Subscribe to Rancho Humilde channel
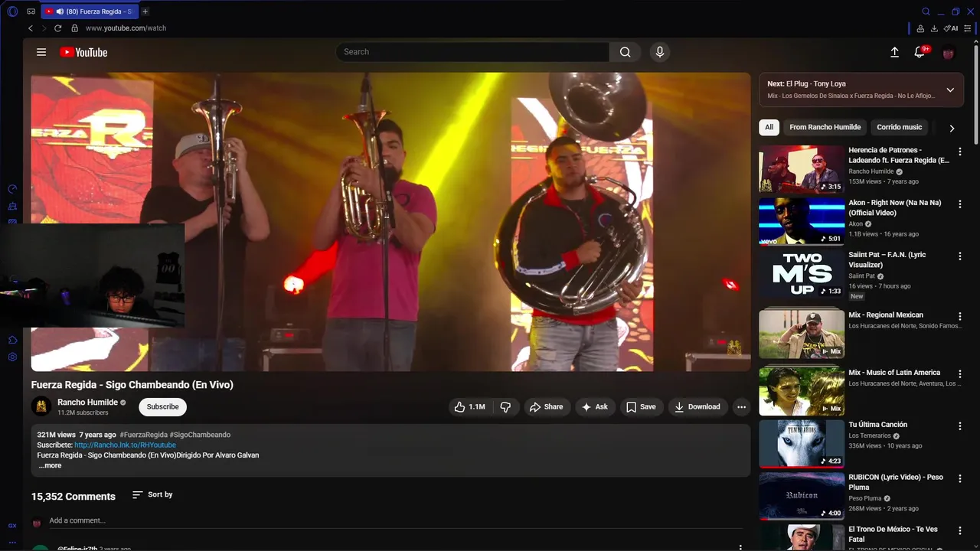Image resolution: width=980 pixels, height=551 pixels. [162, 407]
